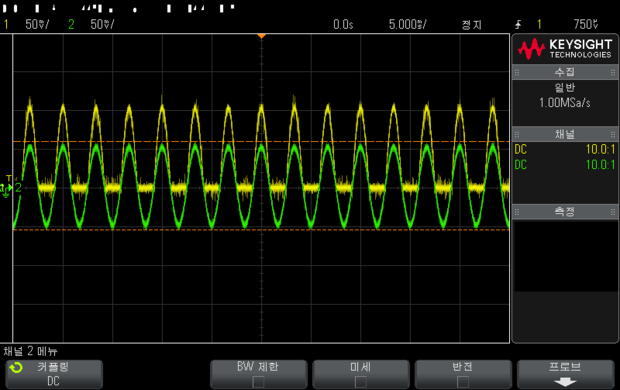Expand the 수집 acquisition panel header

pos(565,72)
